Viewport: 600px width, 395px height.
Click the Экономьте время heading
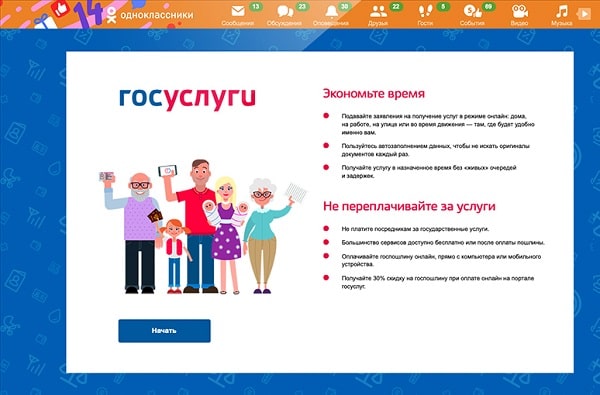click(x=373, y=94)
